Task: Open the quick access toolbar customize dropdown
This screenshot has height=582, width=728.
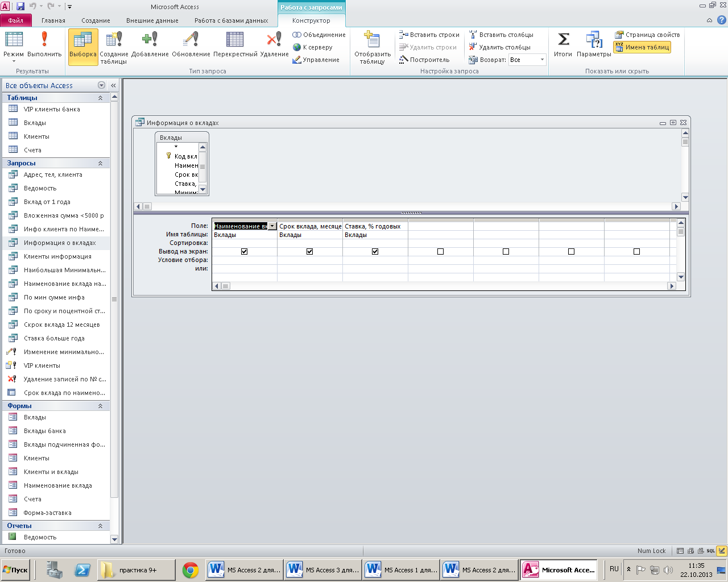Action: pos(69,7)
